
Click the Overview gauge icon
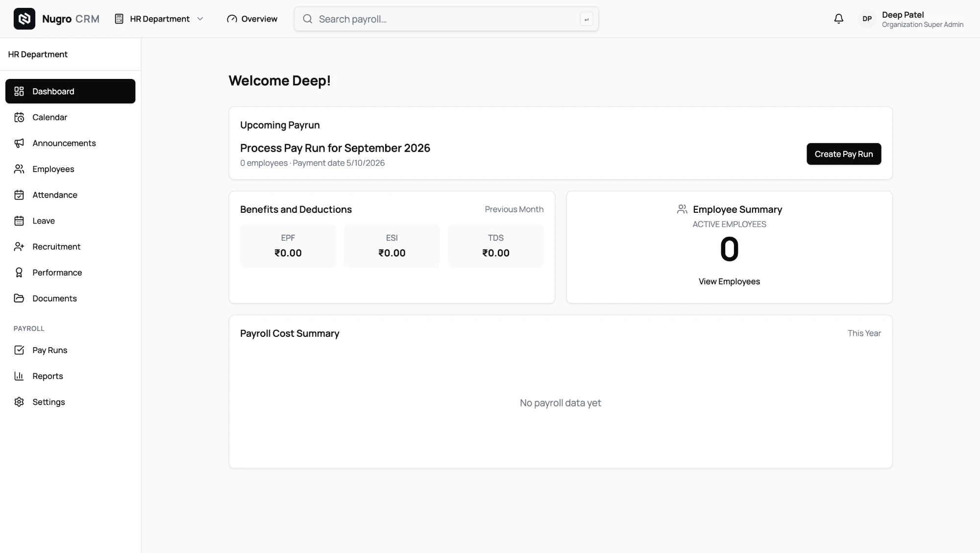click(232, 19)
